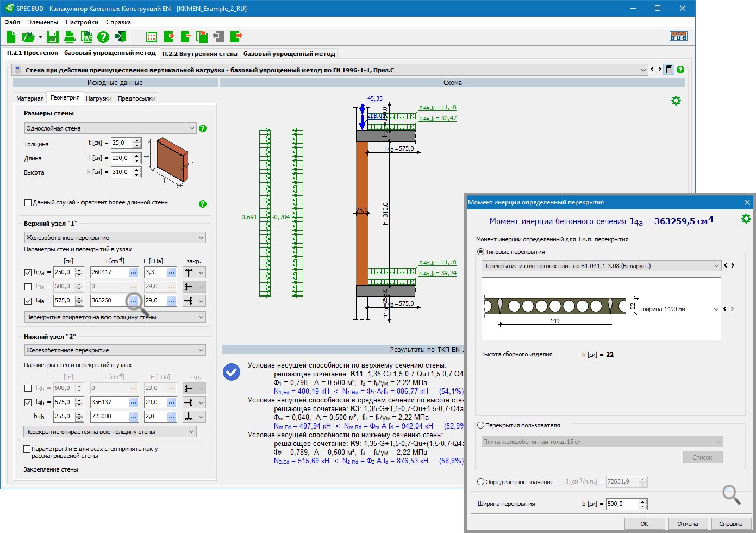Open the 'Настройки' menu

coord(82,22)
